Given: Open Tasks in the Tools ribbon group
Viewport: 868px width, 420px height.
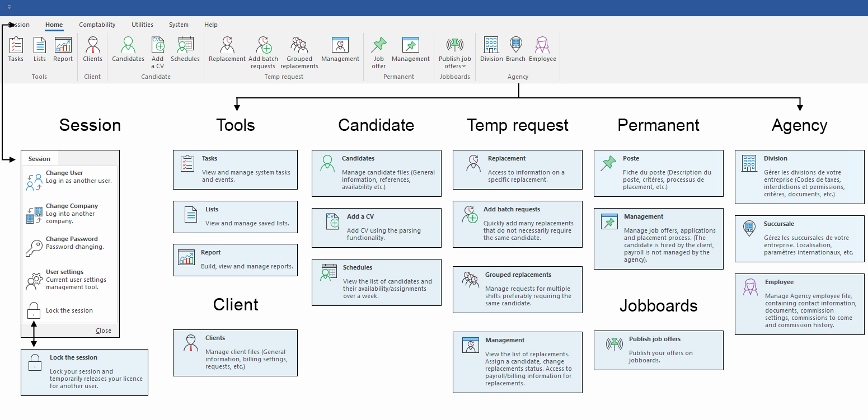Looking at the screenshot, I should [x=16, y=49].
